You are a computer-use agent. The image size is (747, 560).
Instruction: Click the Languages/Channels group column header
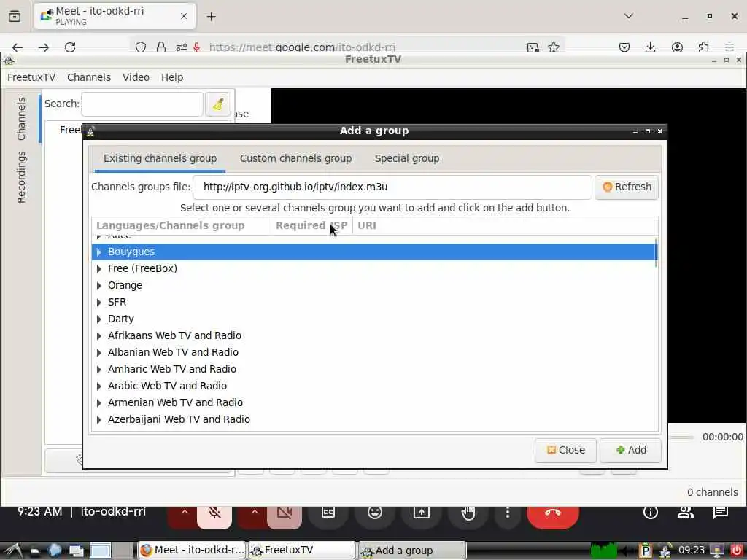coord(181,225)
